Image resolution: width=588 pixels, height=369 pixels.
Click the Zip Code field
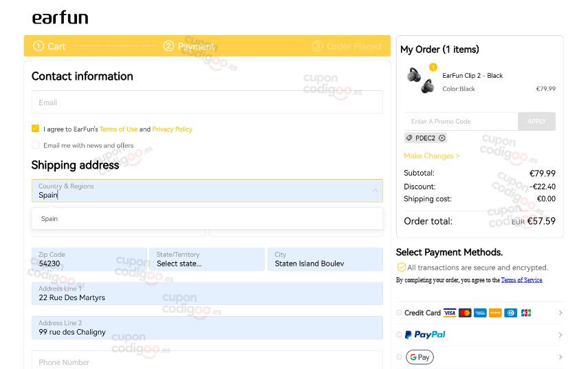point(89,260)
